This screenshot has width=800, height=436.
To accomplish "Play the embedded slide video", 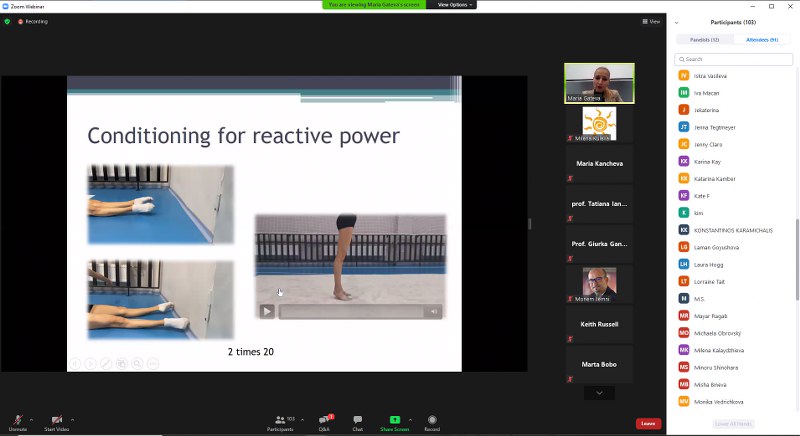I will point(267,311).
